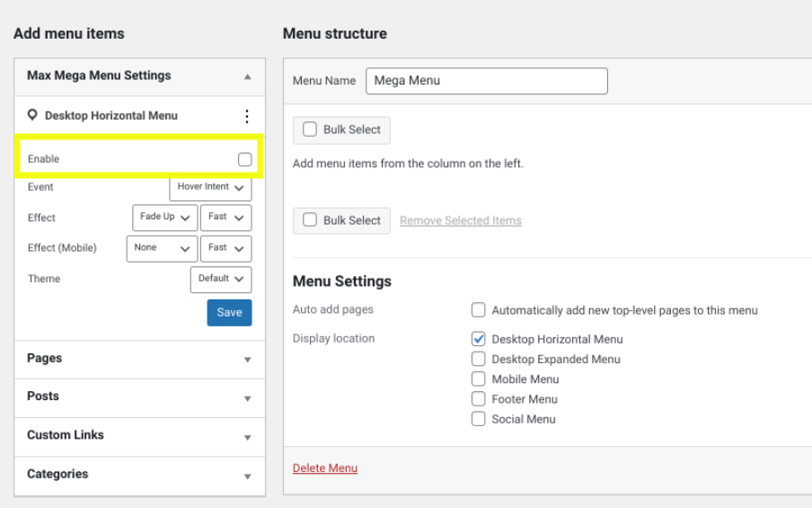This screenshot has height=508, width=812.
Task: Open the Effect speed dropdown next to Fade Up
Action: click(225, 218)
